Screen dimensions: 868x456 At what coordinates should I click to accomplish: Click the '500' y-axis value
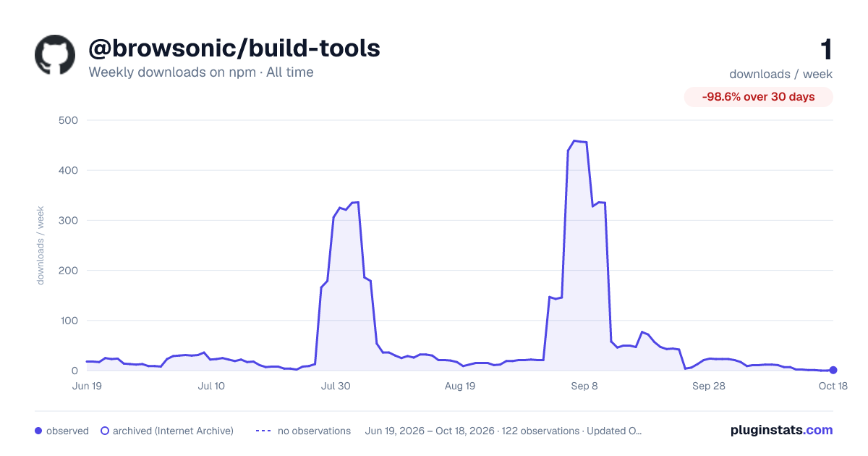pos(69,120)
